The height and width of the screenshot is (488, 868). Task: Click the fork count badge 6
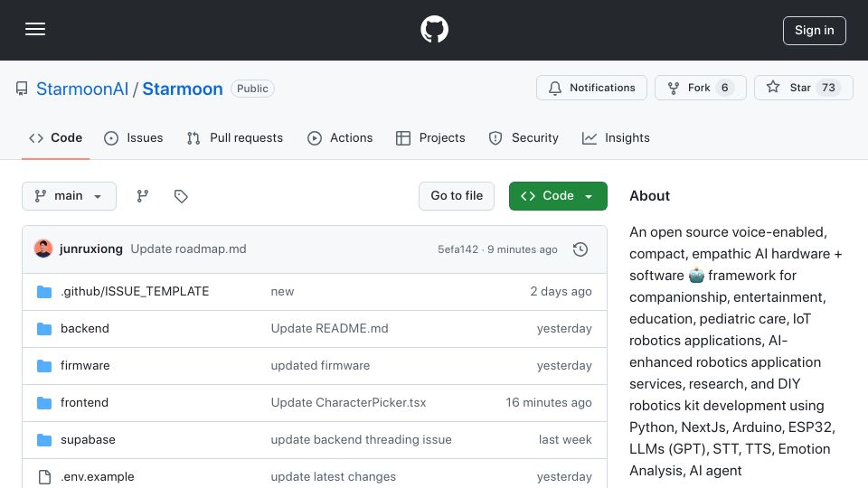point(724,88)
